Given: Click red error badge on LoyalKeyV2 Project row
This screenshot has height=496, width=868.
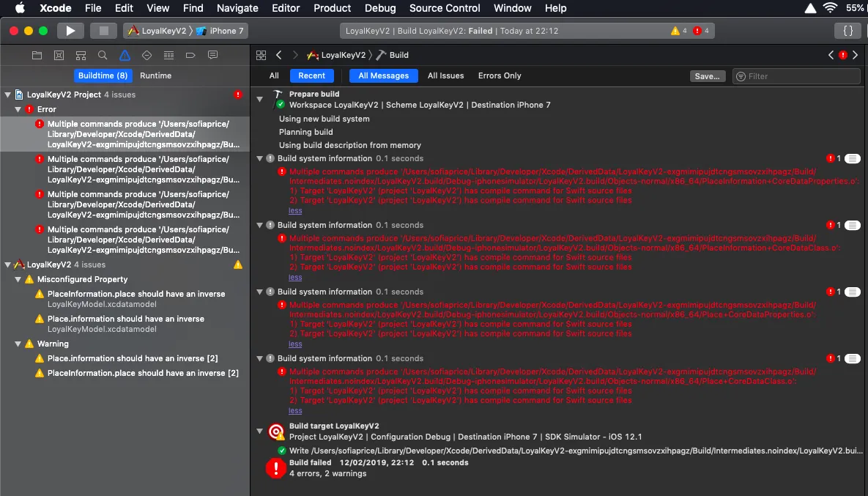Looking at the screenshot, I should point(238,95).
